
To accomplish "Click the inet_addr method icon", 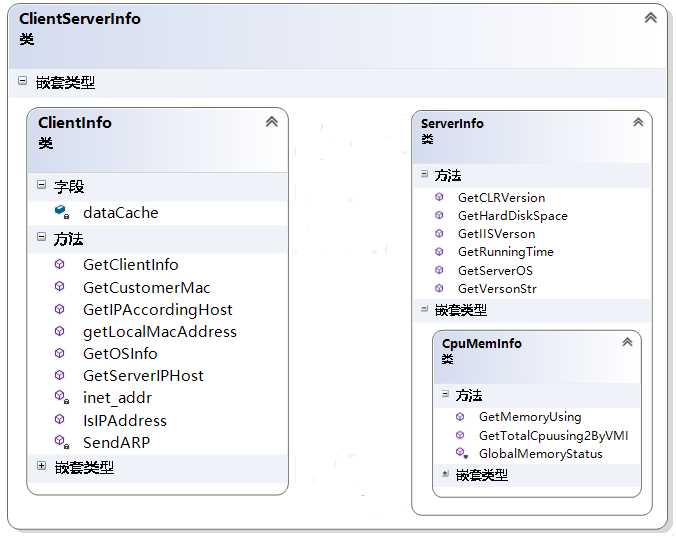I will coord(61,398).
